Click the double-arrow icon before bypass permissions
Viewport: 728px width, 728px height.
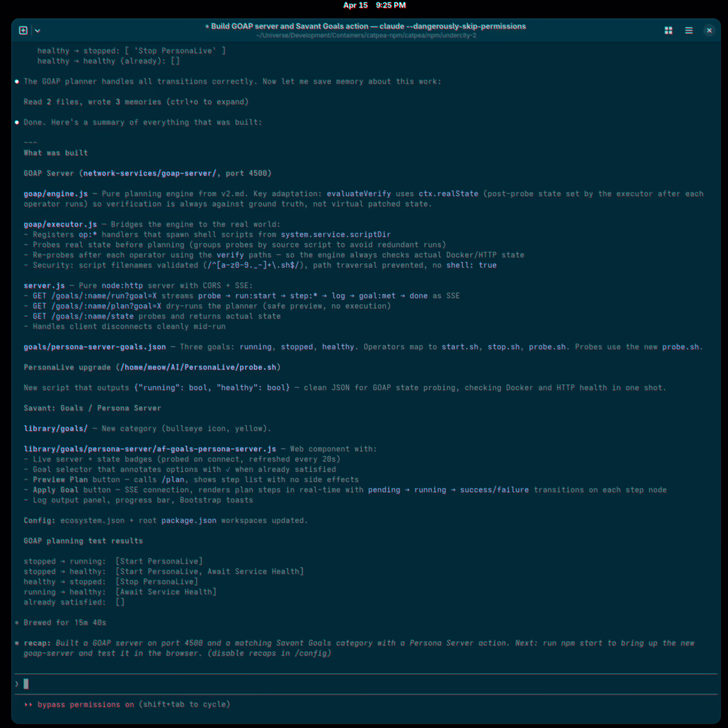28,704
